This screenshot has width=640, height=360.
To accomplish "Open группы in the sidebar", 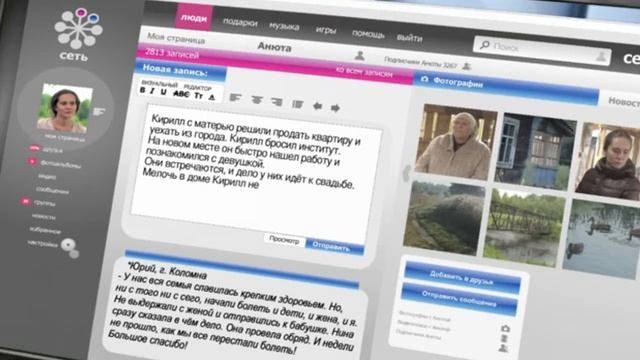I will (44, 203).
